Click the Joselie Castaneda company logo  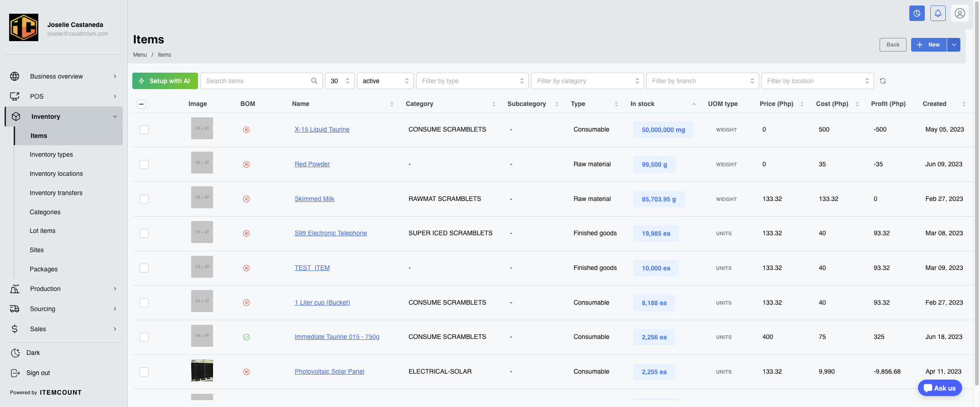pyautogui.click(x=24, y=27)
